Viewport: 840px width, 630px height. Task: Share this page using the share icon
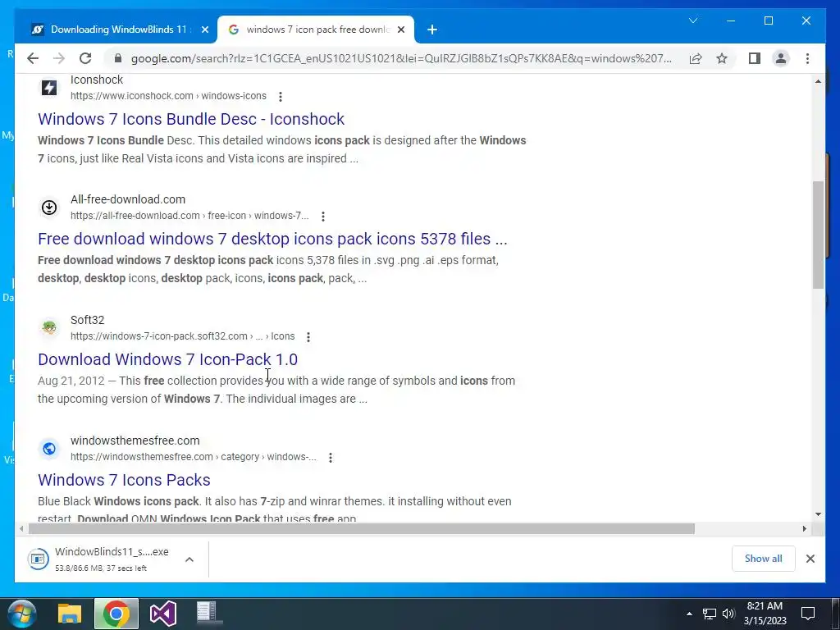coord(696,58)
